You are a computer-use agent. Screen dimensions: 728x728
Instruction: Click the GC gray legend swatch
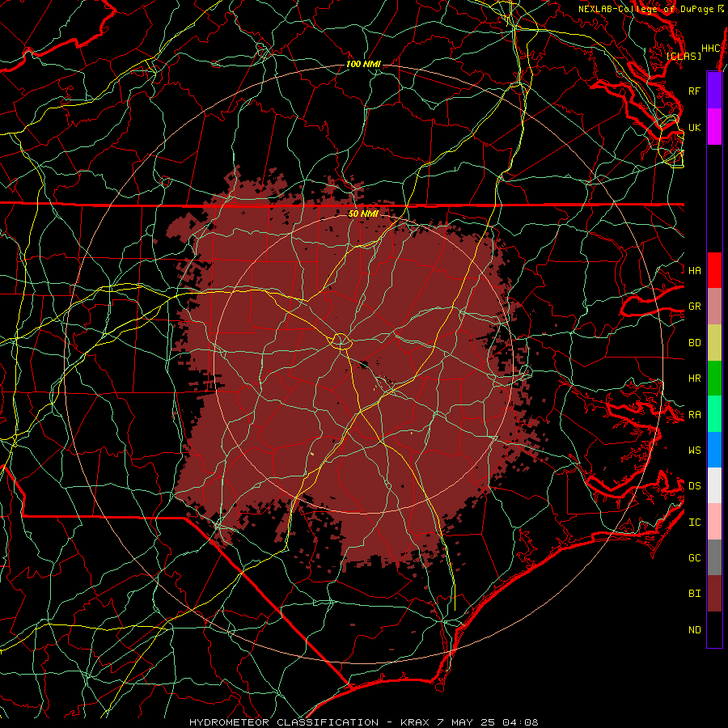point(714,557)
